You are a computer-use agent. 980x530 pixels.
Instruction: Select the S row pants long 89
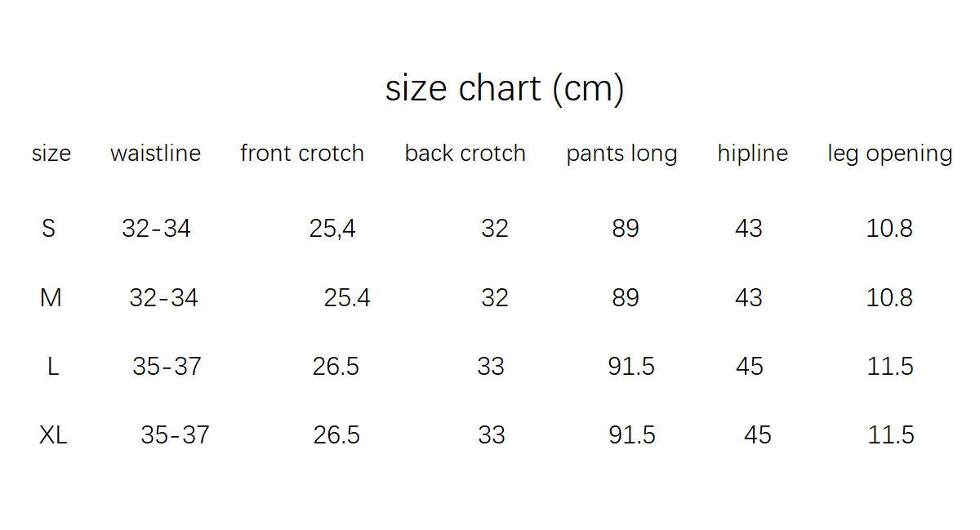(626, 229)
